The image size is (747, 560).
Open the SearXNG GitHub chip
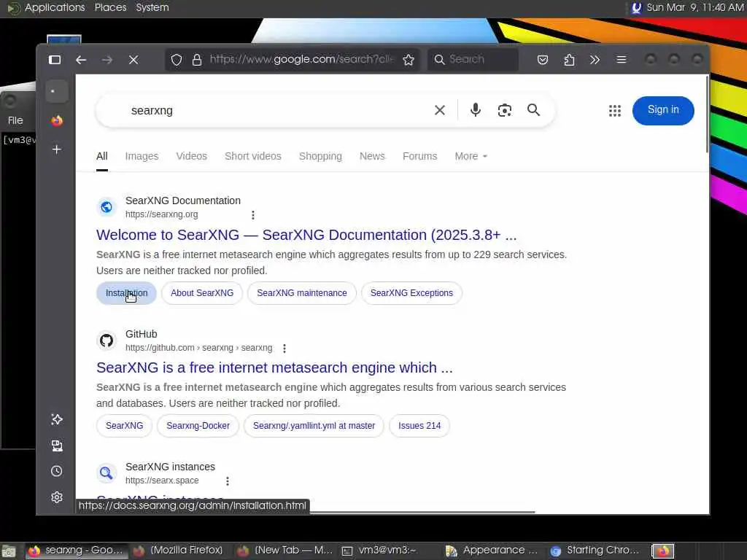(124, 426)
